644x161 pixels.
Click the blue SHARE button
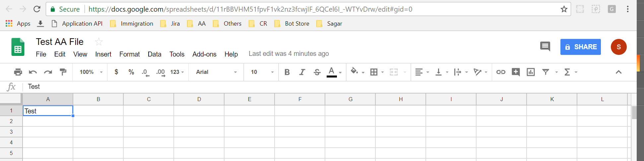580,47
